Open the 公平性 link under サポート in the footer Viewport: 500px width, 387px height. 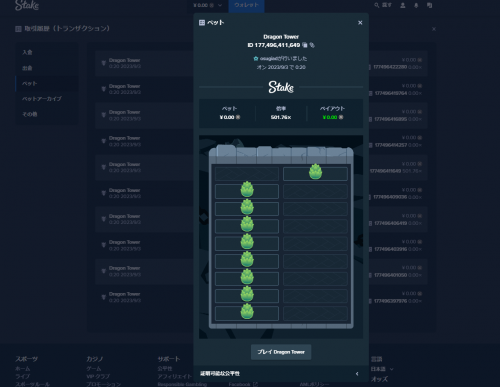click(165, 369)
